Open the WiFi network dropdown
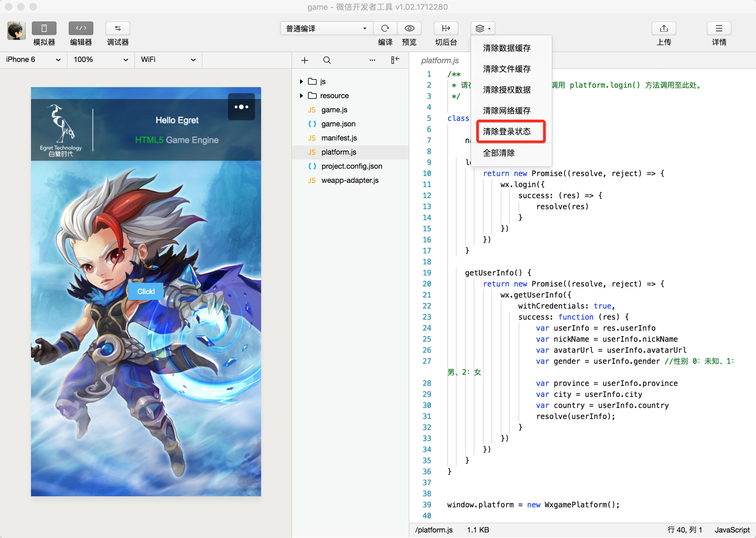The image size is (756, 538). (x=168, y=60)
